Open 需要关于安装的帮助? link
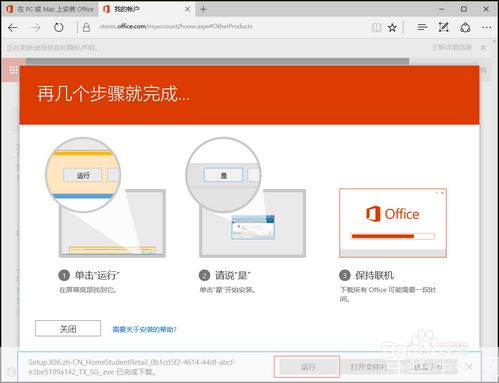Viewport: 499px width, 383px height. 144,330
